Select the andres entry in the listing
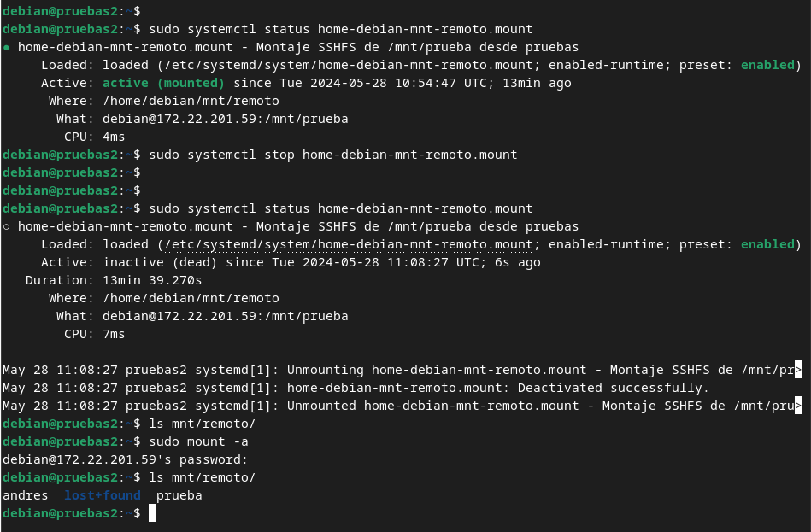 point(26,495)
